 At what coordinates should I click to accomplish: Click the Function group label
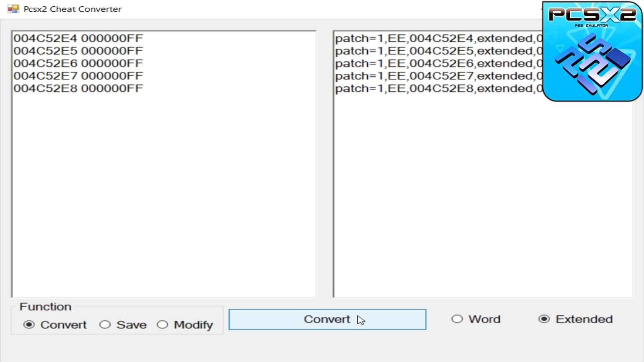pyautogui.click(x=45, y=307)
